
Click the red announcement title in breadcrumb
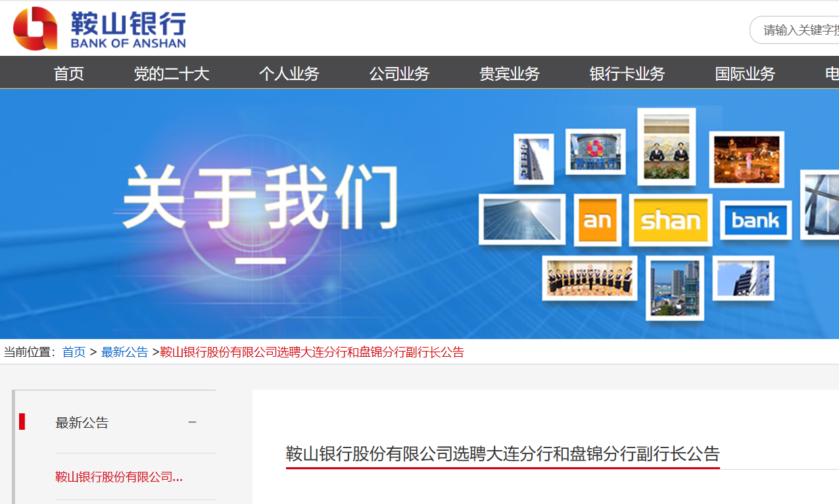click(312, 352)
